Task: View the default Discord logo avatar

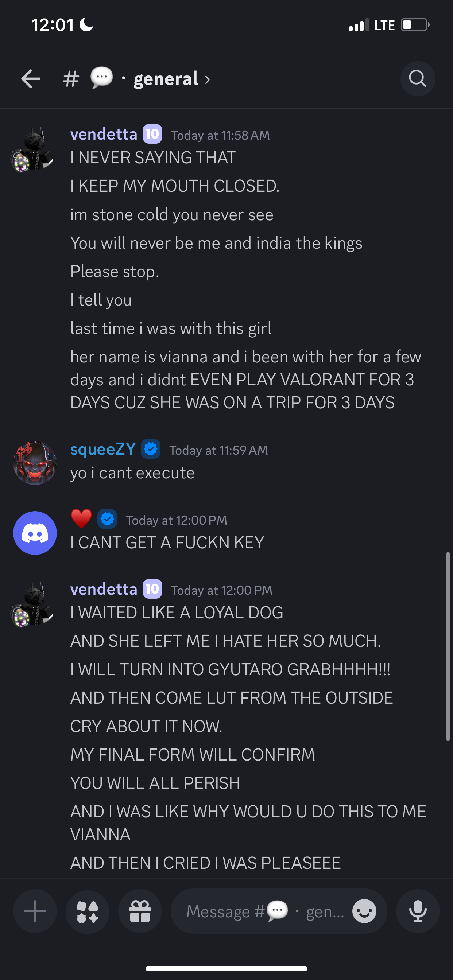Action: click(x=35, y=533)
